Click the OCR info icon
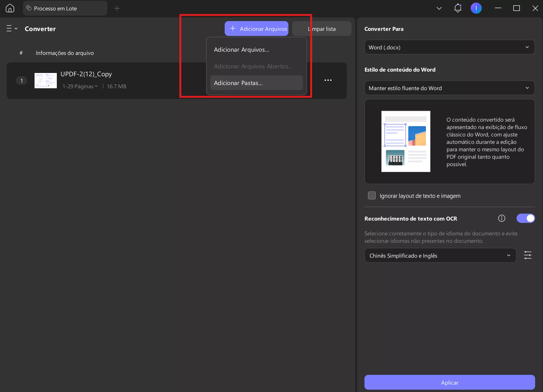Image resolution: width=543 pixels, height=392 pixels. pyautogui.click(x=501, y=218)
